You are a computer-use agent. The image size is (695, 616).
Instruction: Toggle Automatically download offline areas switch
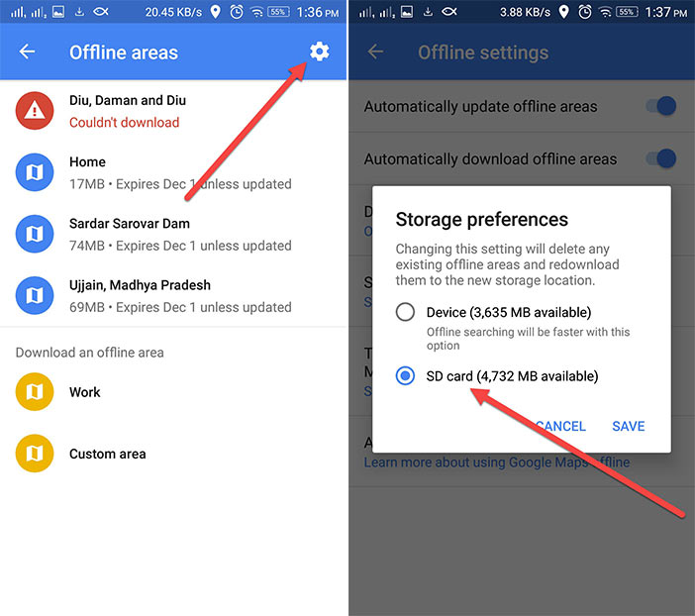coord(661,158)
